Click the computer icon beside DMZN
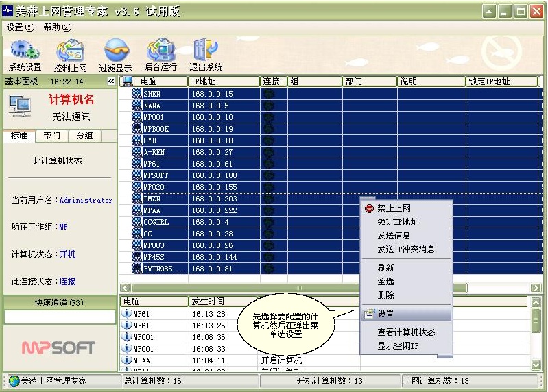Image resolution: width=548 pixels, height=392 pixels. point(136,199)
